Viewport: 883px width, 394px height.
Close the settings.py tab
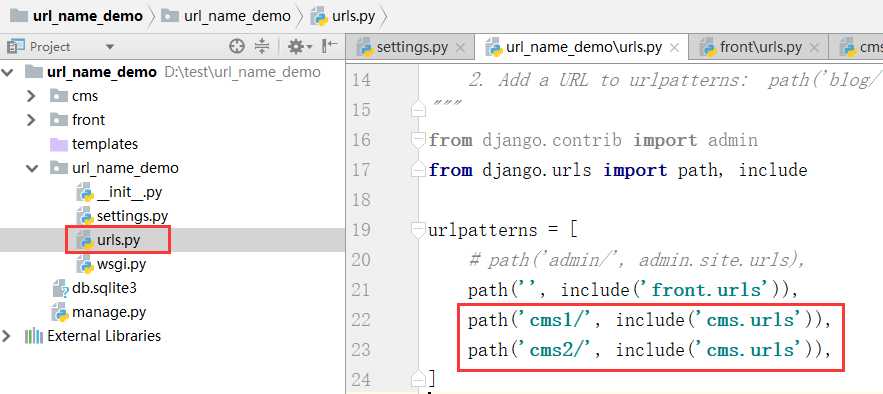coord(461,48)
